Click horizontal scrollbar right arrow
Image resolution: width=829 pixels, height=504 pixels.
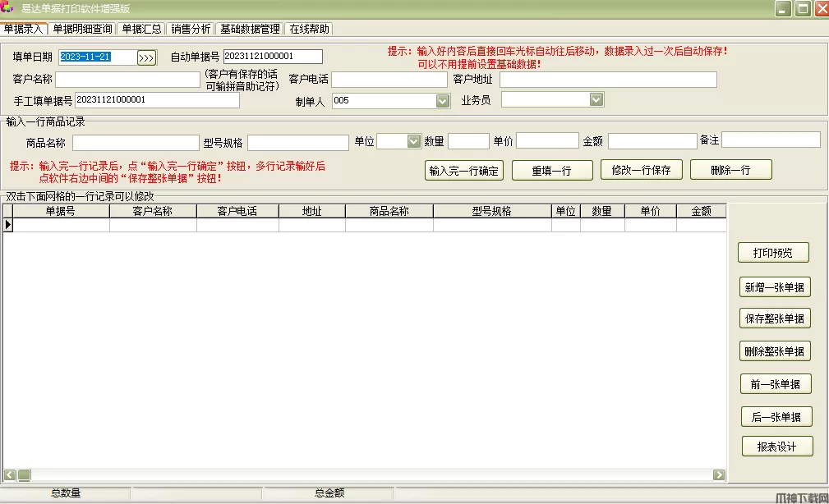point(719,474)
